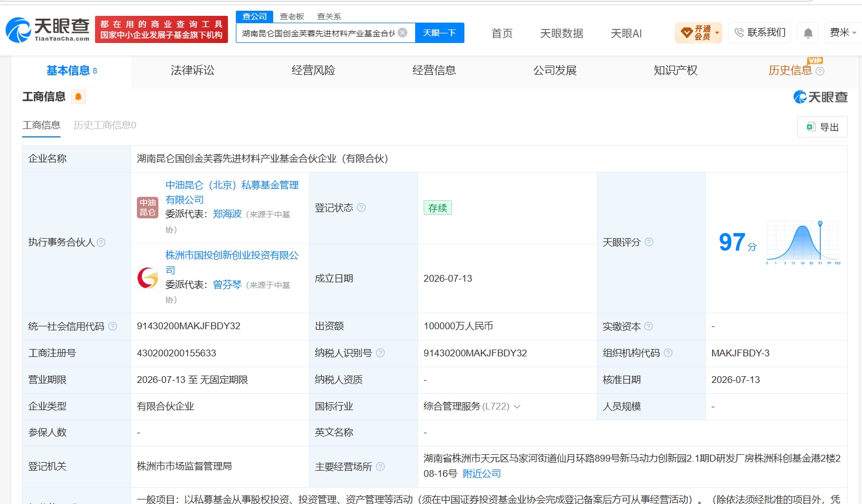Open the notification bell in the header
Image resolution: width=862 pixels, height=504 pixels.
tap(808, 33)
